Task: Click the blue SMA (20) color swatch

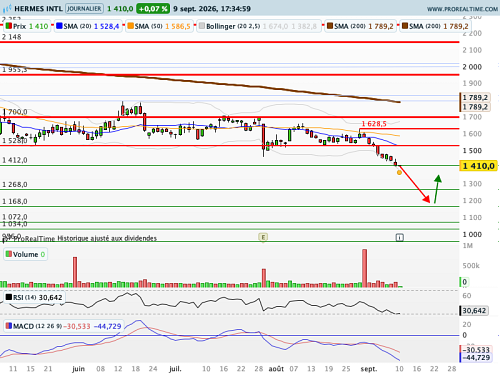Action: (59, 26)
